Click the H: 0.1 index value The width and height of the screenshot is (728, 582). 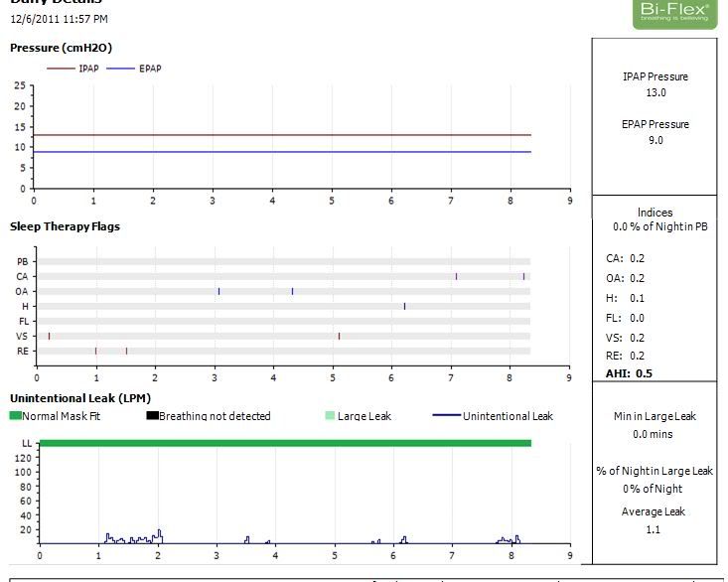(625, 298)
